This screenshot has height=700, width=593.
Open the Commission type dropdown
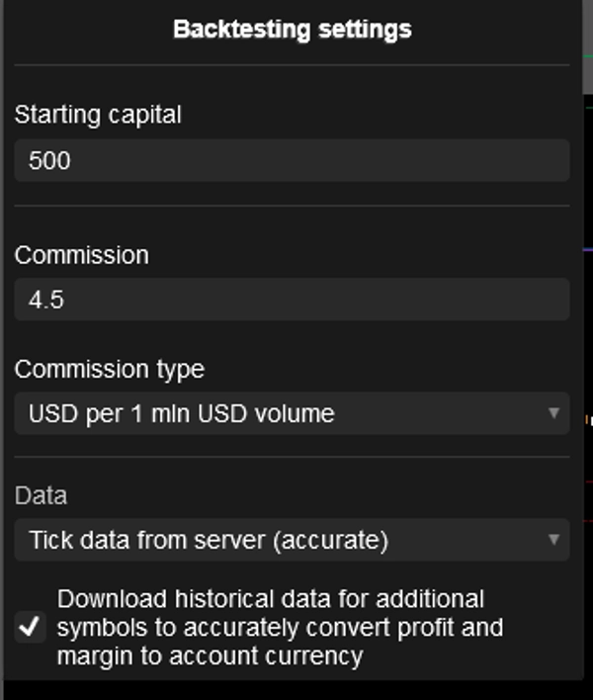(292, 413)
